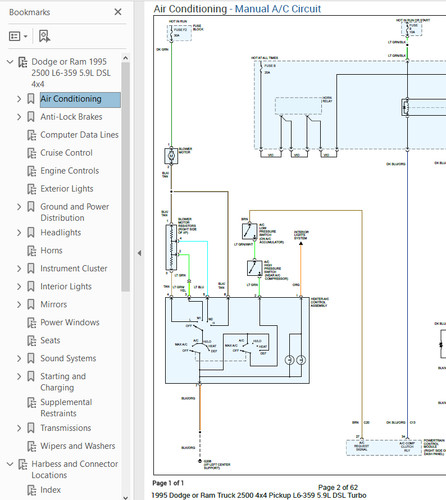Click bookmark icon beside Transmissions
446x500 pixels.
31,428
